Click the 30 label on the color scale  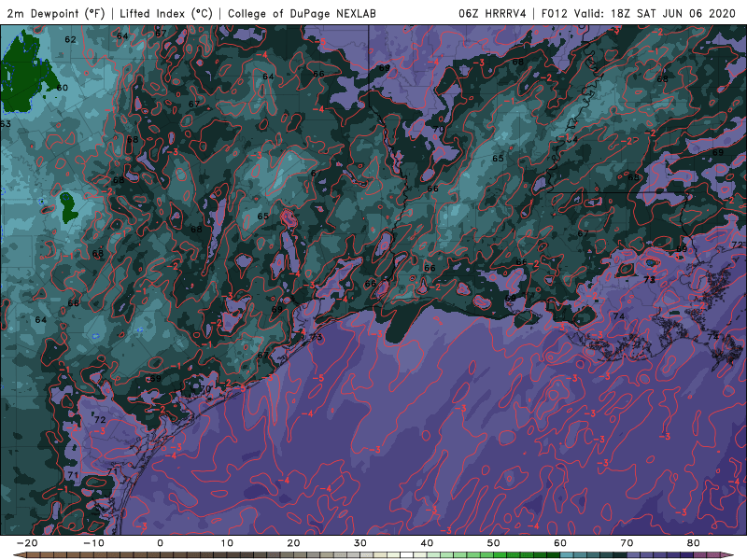pyautogui.click(x=360, y=543)
